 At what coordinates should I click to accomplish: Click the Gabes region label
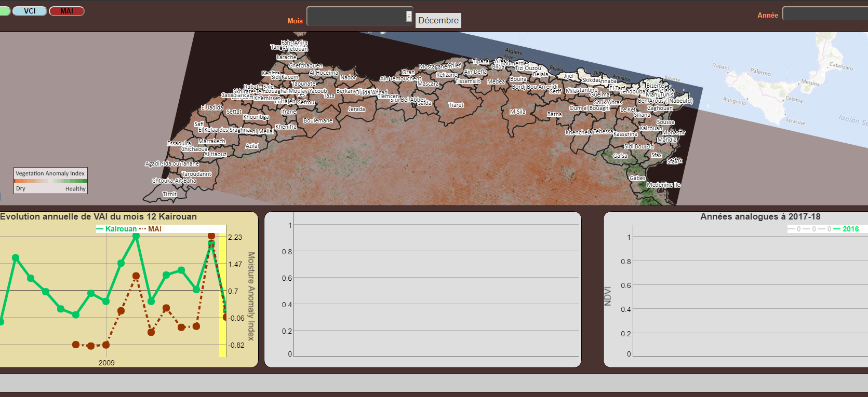[637, 178]
